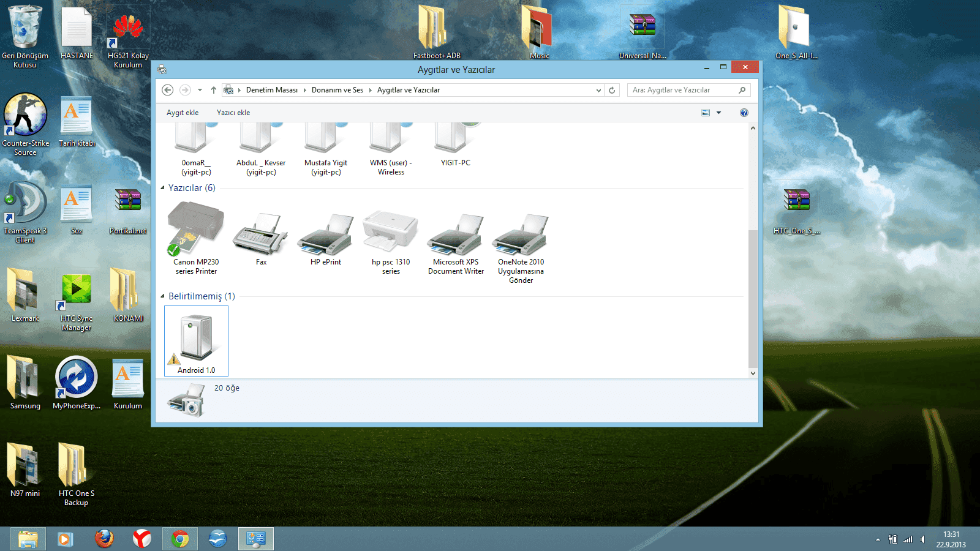
Task: Select the Portikal.net archive icon
Action: (128, 211)
